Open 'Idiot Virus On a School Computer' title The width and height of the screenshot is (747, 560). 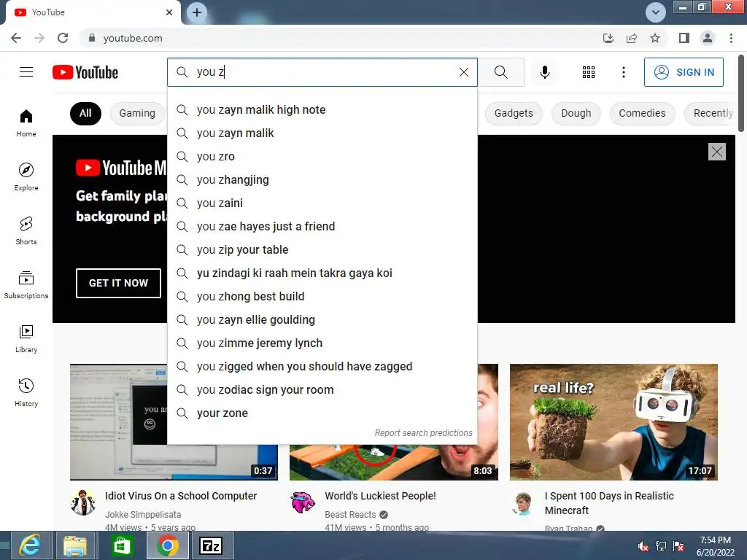coord(181,496)
